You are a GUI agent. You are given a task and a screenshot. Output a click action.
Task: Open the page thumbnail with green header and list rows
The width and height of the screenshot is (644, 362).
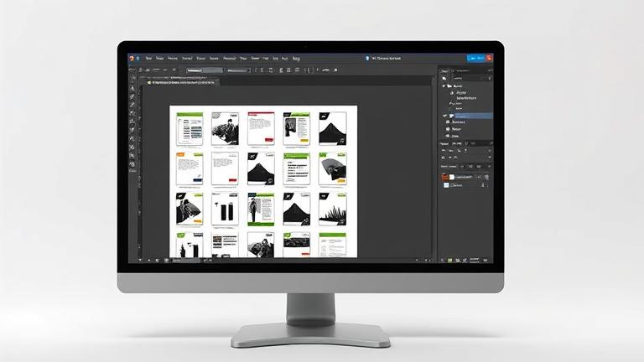tap(190, 129)
